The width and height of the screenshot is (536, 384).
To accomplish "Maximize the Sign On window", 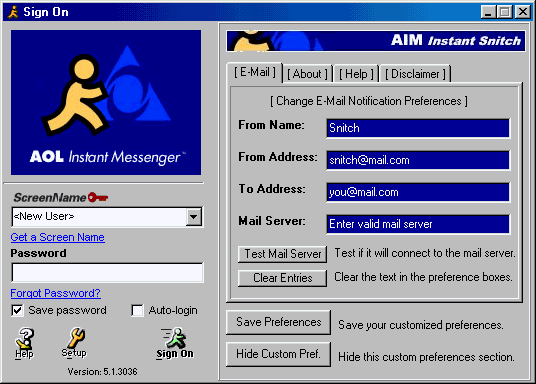I will click(505, 12).
